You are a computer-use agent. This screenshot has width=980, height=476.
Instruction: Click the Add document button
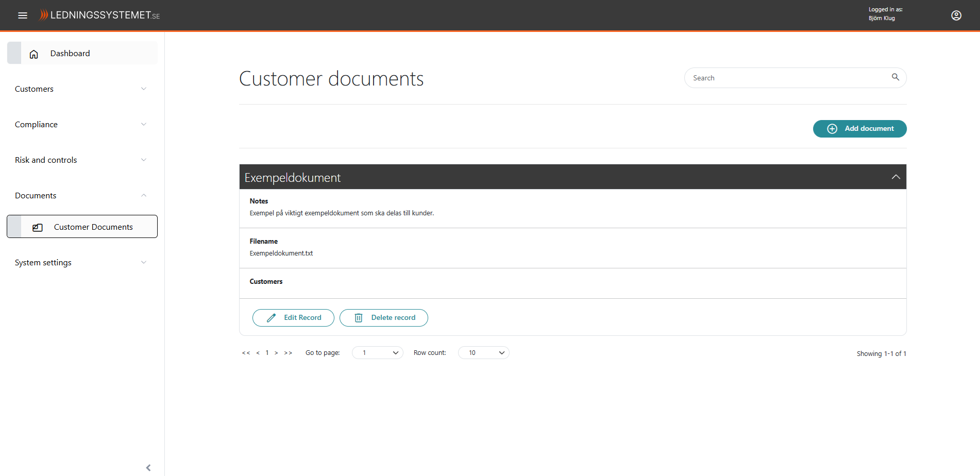click(x=859, y=129)
